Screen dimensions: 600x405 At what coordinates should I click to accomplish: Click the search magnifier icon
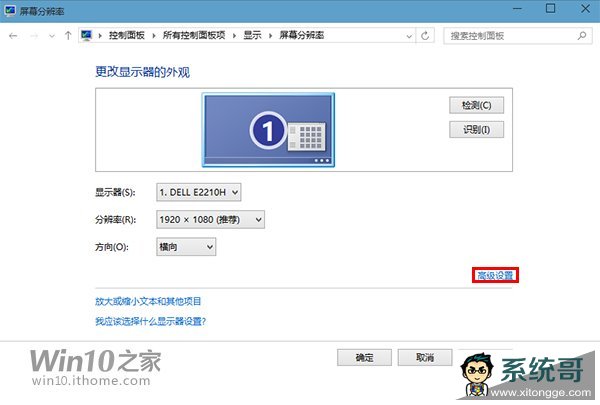click(x=582, y=36)
